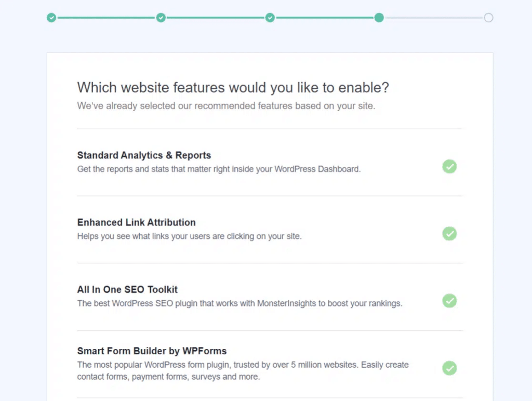Click the "Standard Analytics & Reports" heading
Screen dimensions: 532x401
click(144, 155)
